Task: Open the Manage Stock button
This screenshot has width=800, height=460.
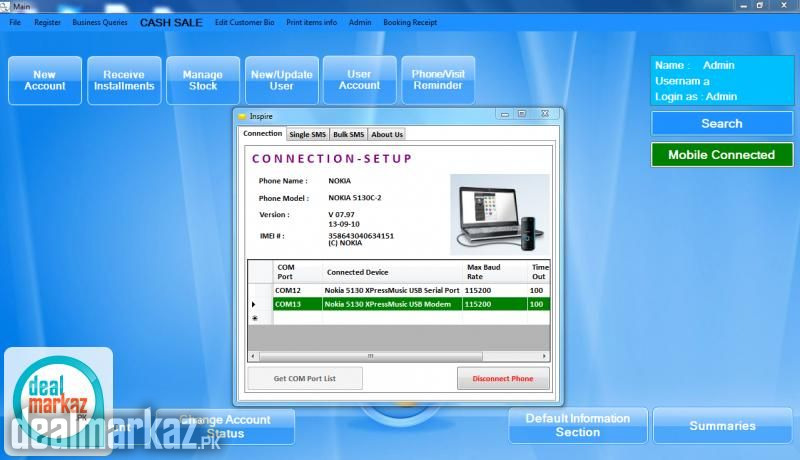Action: click(203, 81)
